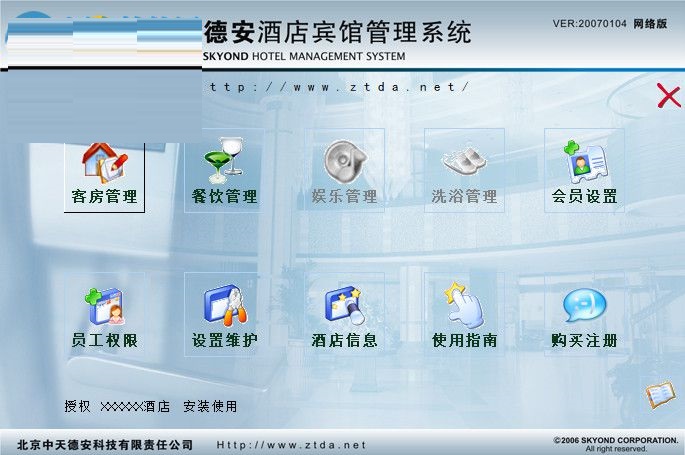The image size is (685, 455).
Task: Click the 购买注册 text label
Action: point(584,341)
